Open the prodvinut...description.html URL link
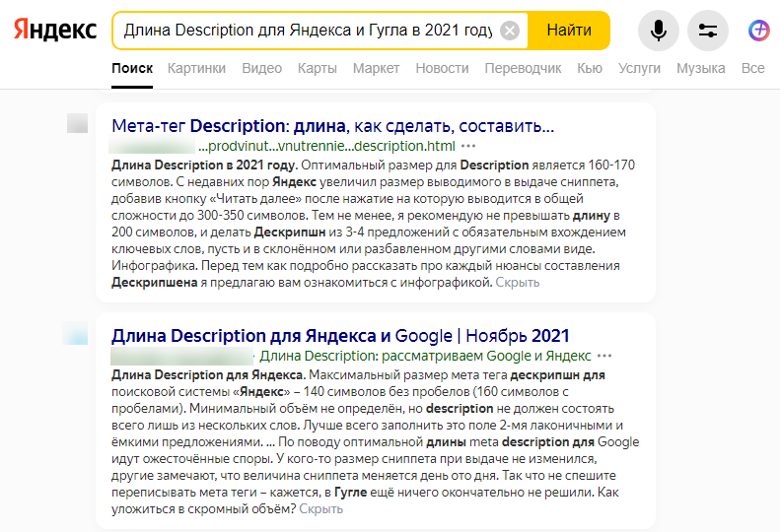 tap(326, 146)
